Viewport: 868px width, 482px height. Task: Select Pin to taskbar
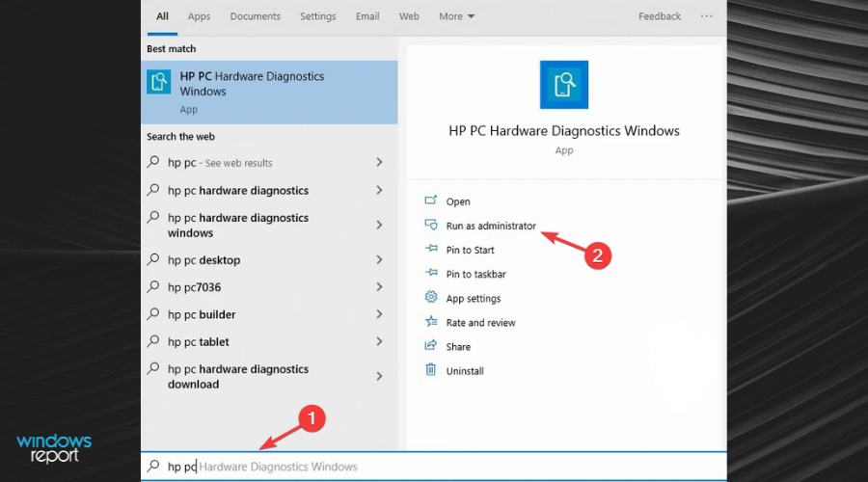pyautogui.click(x=476, y=274)
